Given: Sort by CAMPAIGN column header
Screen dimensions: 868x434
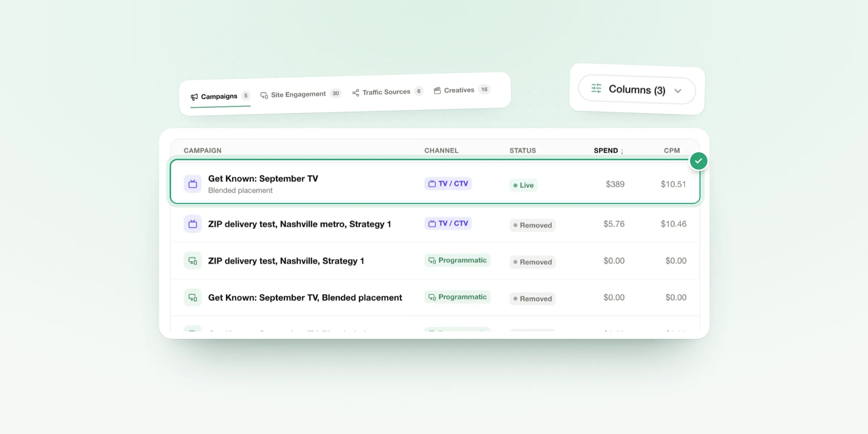Looking at the screenshot, I should tap(203, 150).
